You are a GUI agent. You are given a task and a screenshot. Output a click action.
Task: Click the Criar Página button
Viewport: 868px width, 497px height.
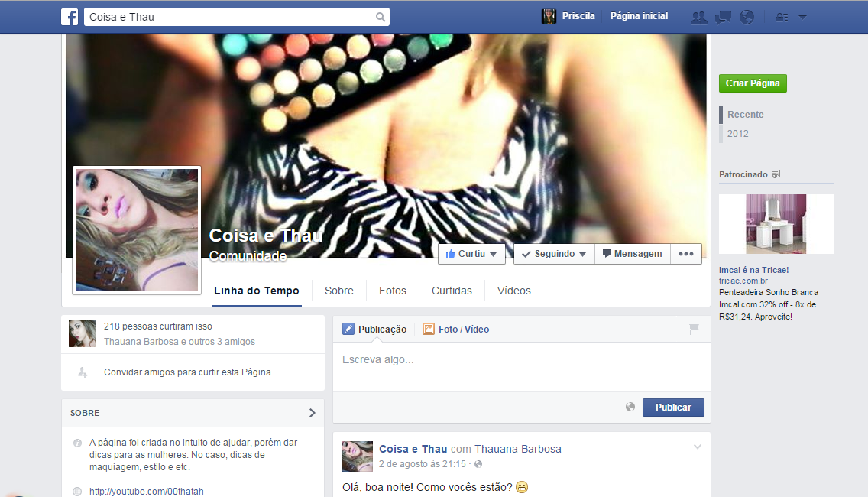(x=753, y=83)
